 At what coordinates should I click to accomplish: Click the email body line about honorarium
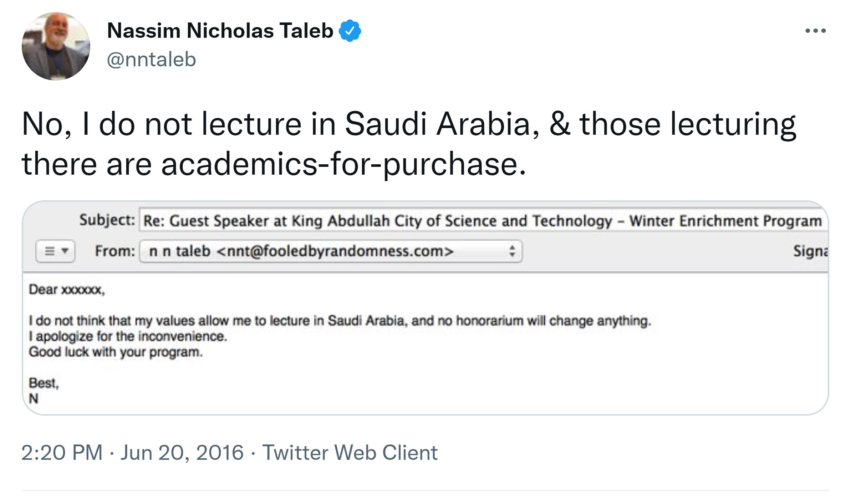[x=340, y=321]
